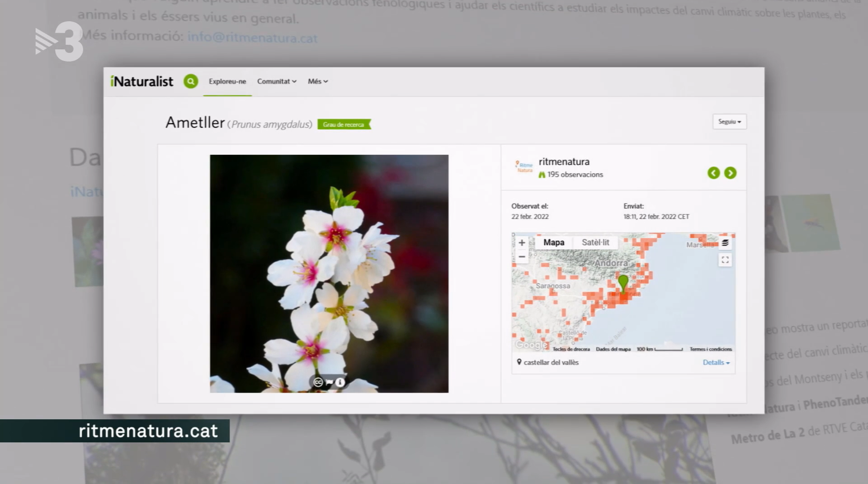Open Creative Commons license icon on photo
Image resolution: width=868 pixels, height=484 pixels.
click(x=318, y=382)
